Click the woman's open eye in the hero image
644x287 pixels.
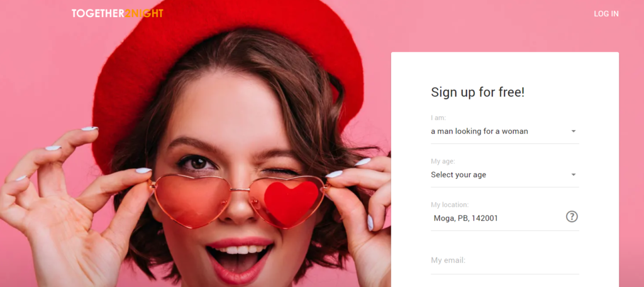198,163
